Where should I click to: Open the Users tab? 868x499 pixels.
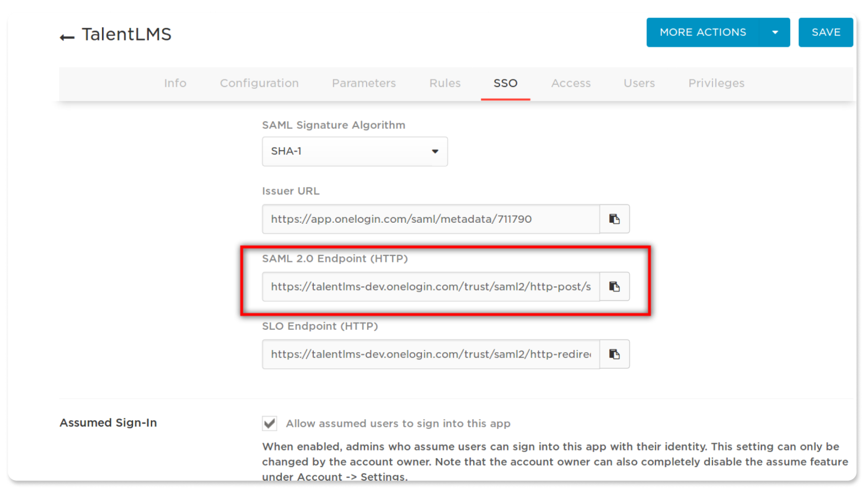(639, 83)
